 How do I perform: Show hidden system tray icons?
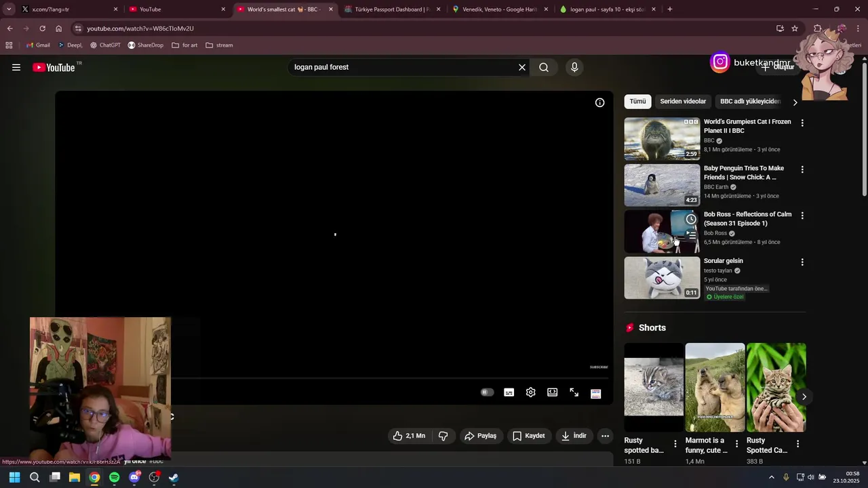(x=771, y=477)
